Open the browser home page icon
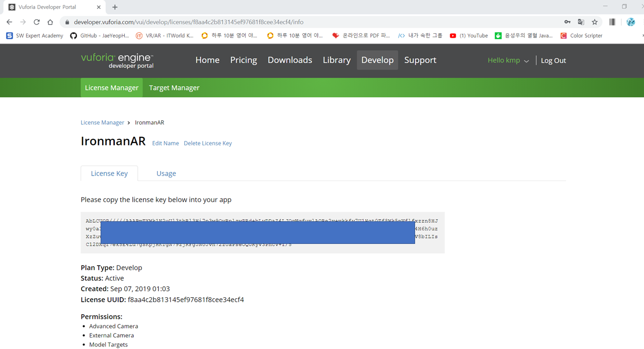Viewport: 644px width, 349px height. [50, 22]
